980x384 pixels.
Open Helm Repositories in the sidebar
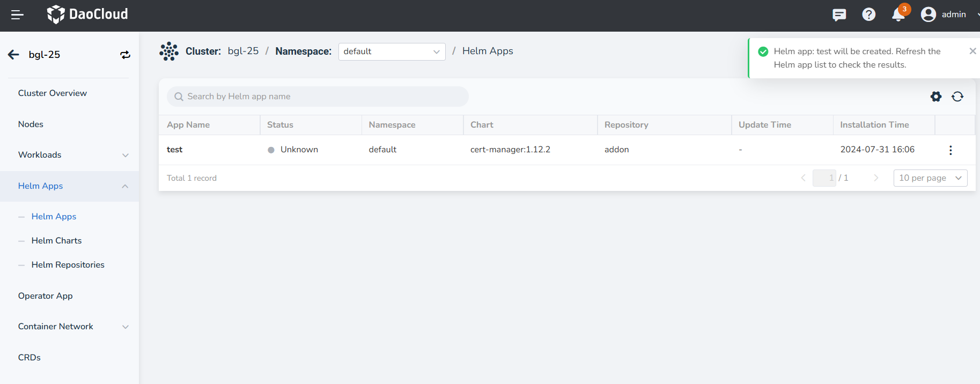click(68, 265)
